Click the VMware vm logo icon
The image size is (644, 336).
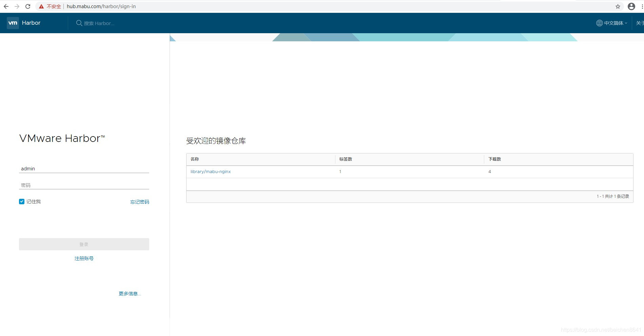click(x=13, y=23)
